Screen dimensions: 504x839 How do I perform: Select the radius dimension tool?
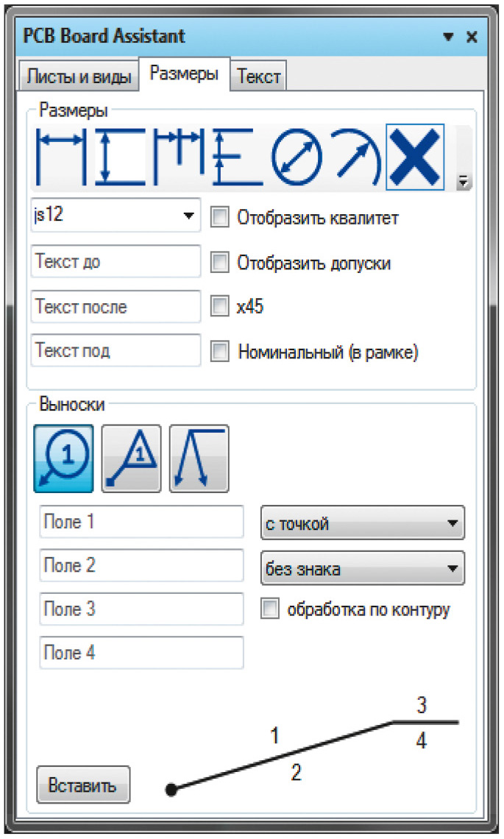point(356,157)
